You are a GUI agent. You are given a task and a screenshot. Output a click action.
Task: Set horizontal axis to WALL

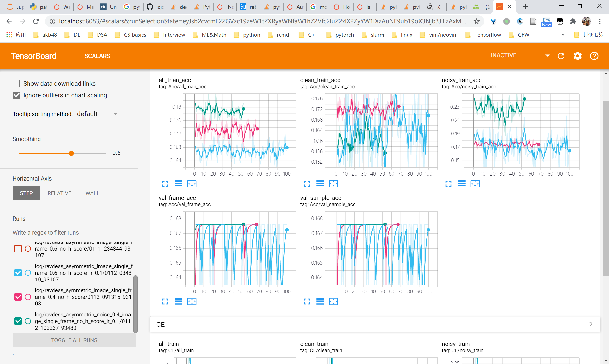coord(92,193)
